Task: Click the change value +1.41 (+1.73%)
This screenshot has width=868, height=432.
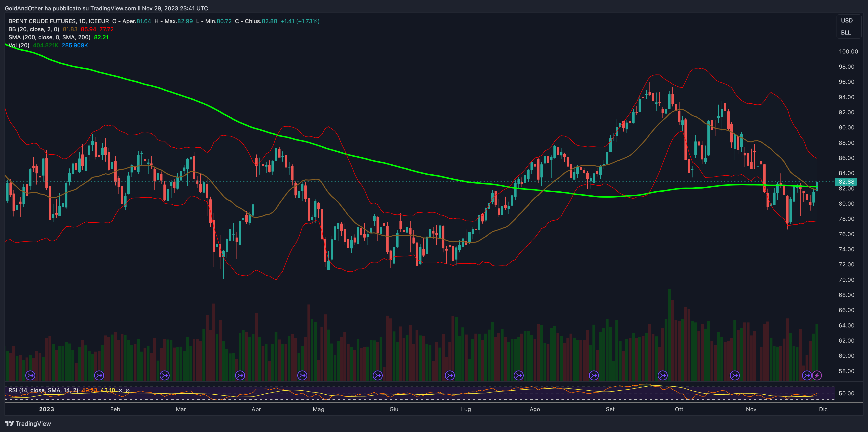Action: click(x=300, y=21)
